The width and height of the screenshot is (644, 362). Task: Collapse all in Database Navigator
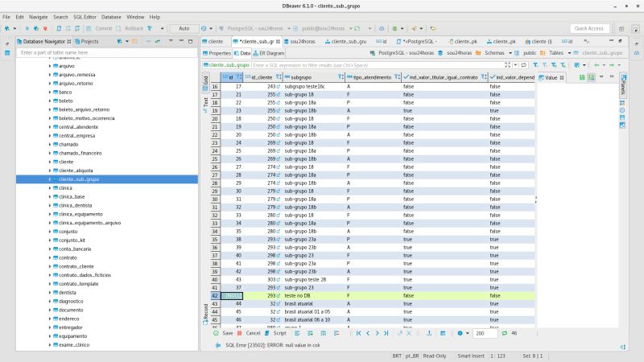[x=148, y=42]
